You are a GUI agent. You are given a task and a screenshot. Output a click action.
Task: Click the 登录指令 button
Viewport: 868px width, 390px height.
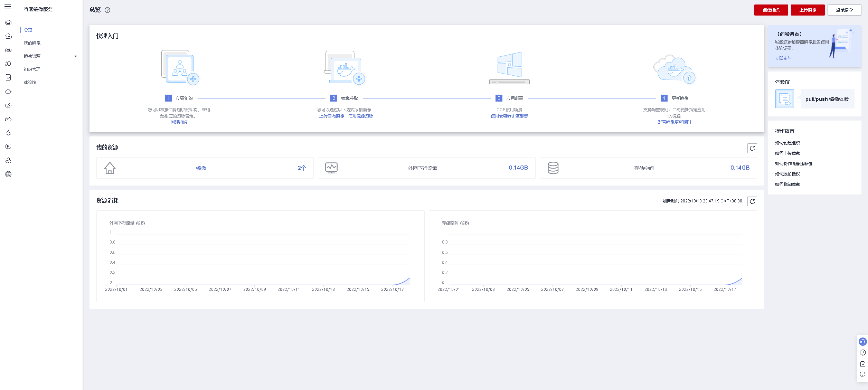coord(844,10)
